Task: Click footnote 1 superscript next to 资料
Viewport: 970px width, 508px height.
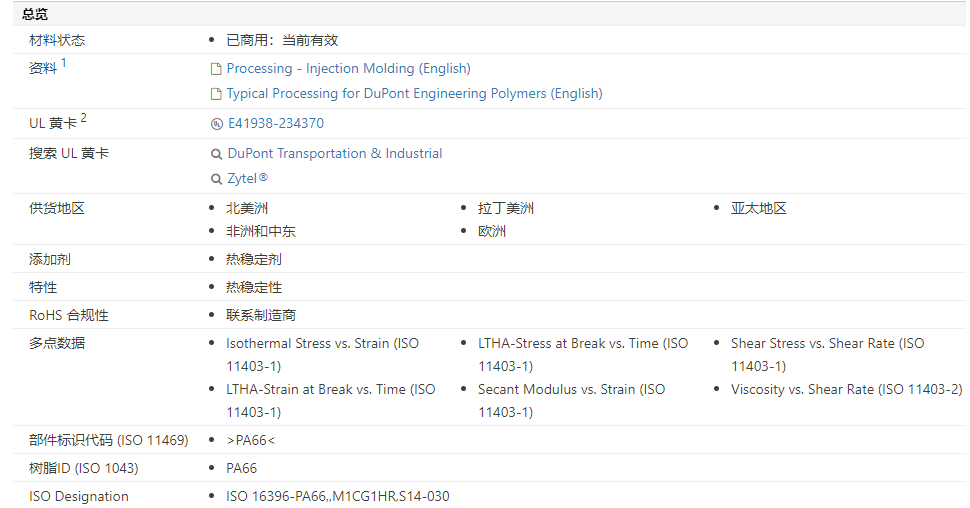Action: 64,63
